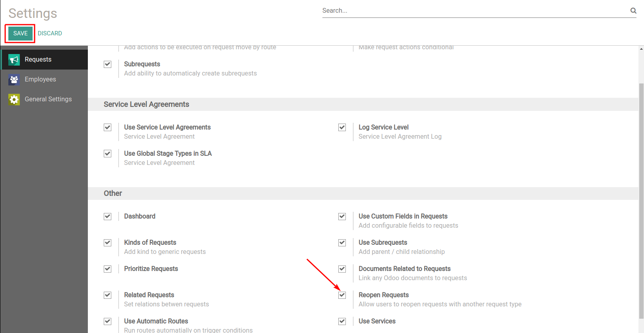Click the Employees people icon
This screenshot has height=333, width=644.
(x=14, y=79)
